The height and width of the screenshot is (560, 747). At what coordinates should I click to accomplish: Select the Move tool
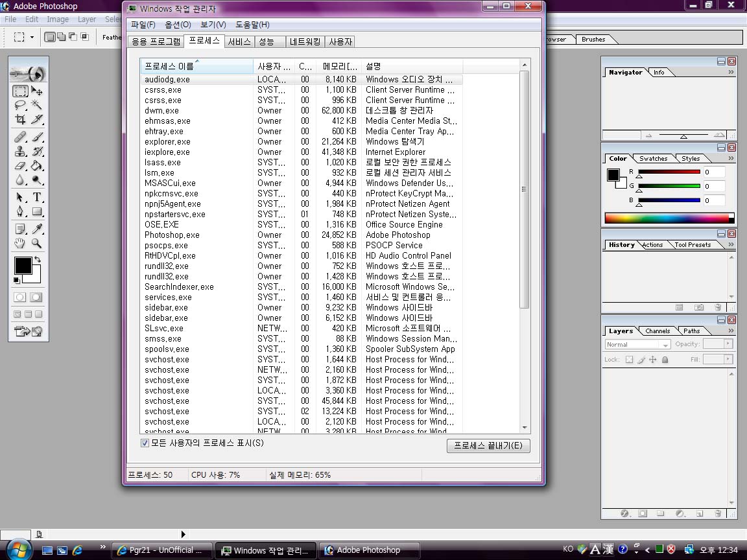click(x=37, y=91)
